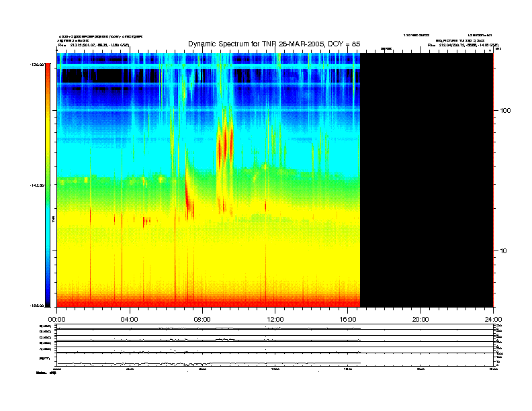532x411 pixels.
Task: Click the topmost line plot panel below spectrum
Action: coord(275,327)
